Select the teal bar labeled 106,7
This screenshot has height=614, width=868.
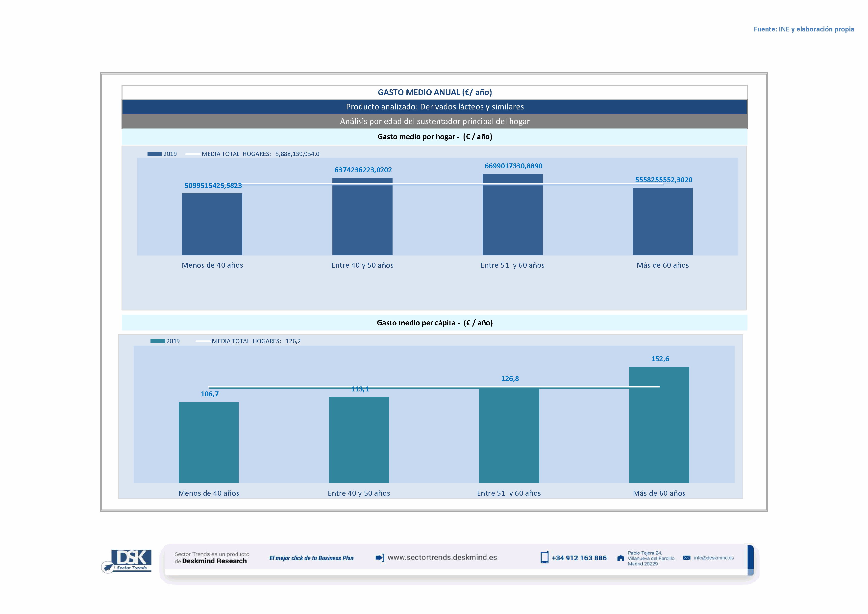coord(209,442)
